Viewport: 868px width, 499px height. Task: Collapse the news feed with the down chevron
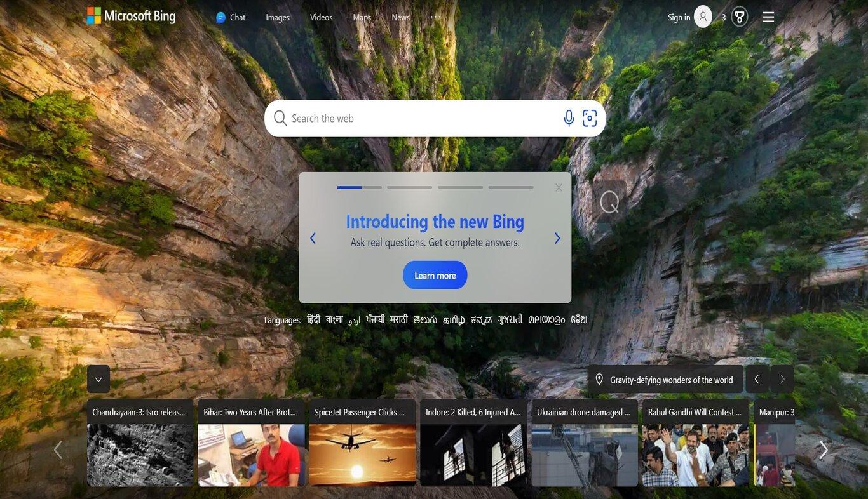coord(98,379)
